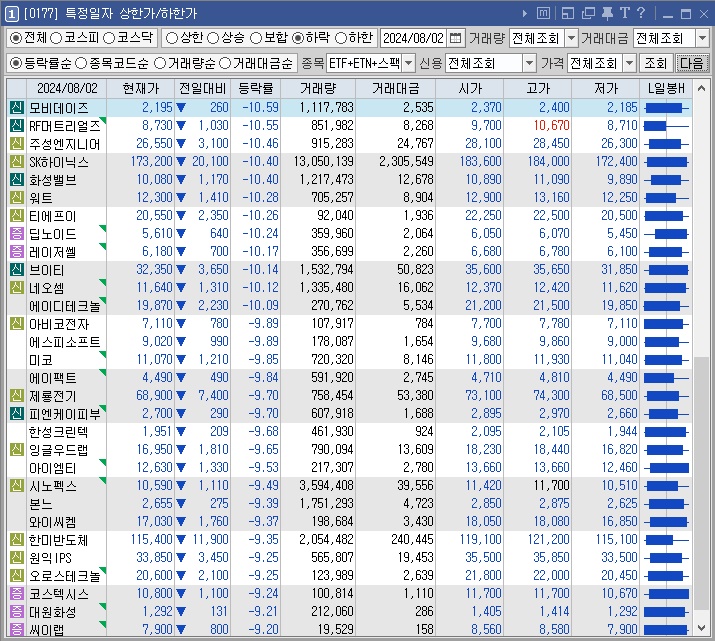
Task: Click the layout window icon in title bar
Action: click(567, 13)
